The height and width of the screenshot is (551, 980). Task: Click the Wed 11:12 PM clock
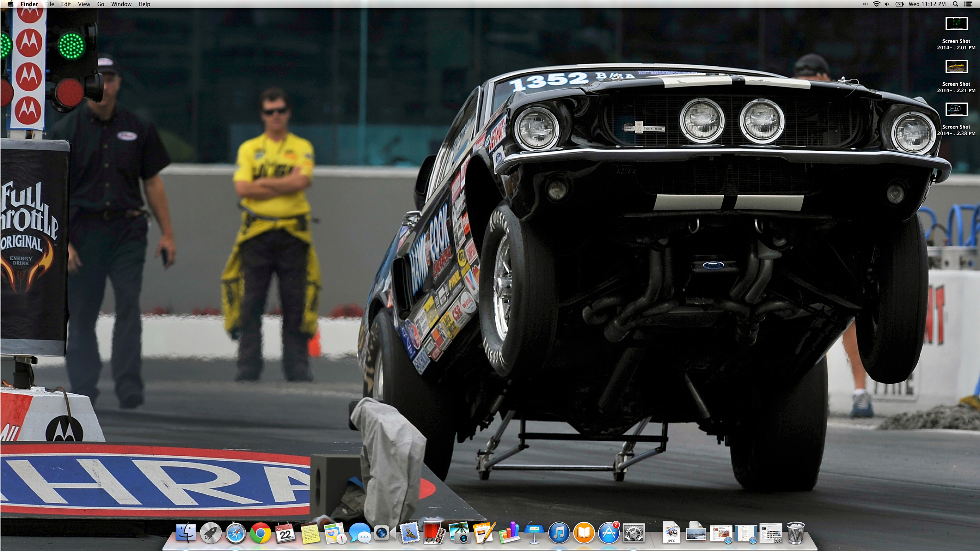point(927,4)
